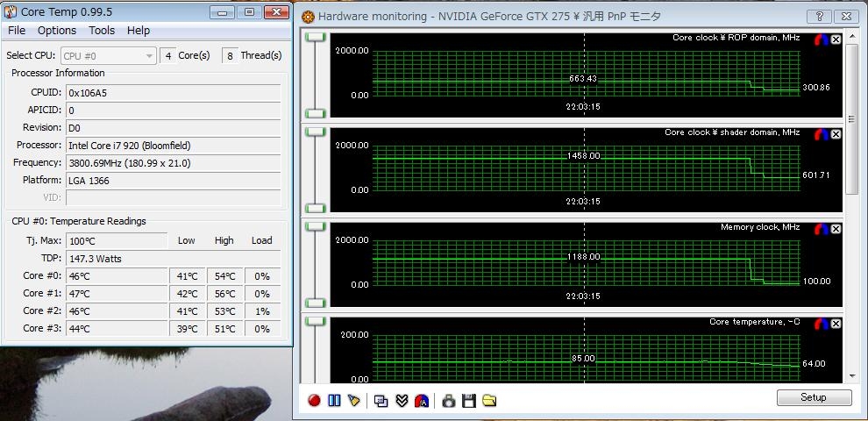Click magnet icon on shader domain graph

[822, 134]
